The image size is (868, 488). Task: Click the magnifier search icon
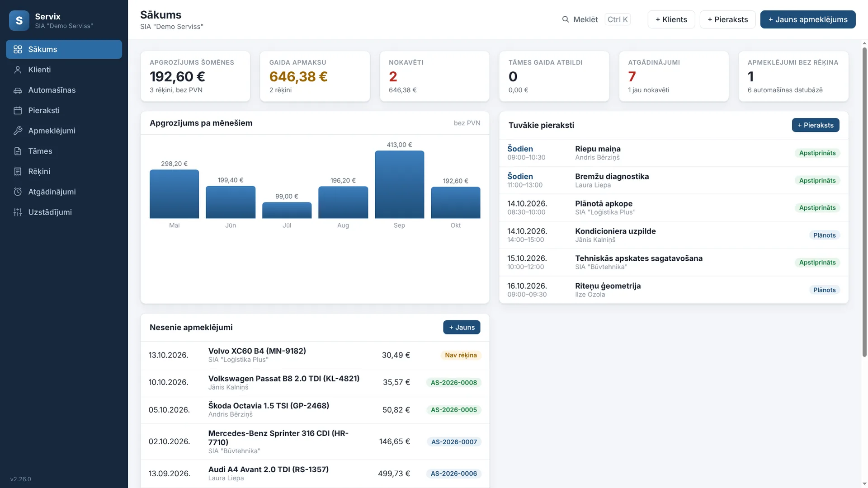coord(565,19)
